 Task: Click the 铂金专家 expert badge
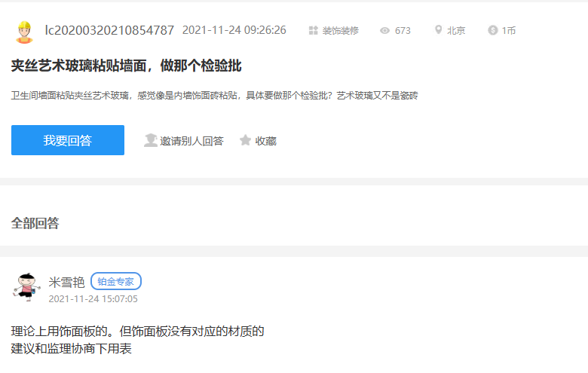click(x=116, y=282)
